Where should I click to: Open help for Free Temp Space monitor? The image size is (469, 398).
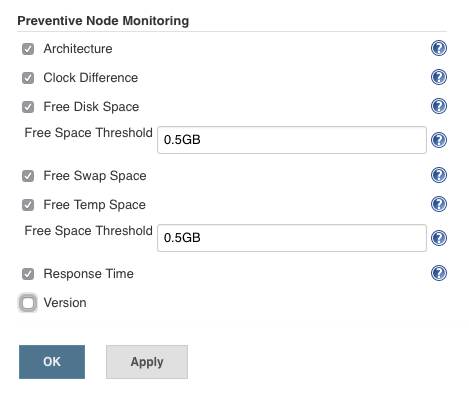point(439,204)
